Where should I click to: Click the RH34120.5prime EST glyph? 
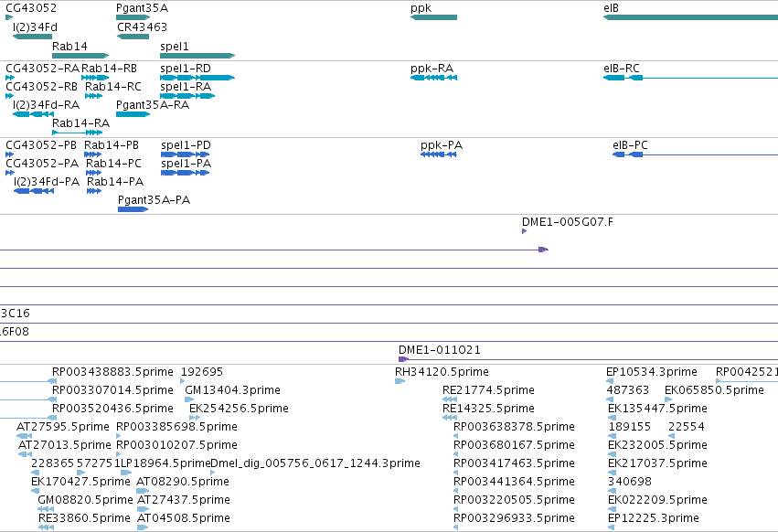pyautogui.click(x=400, y=381)
